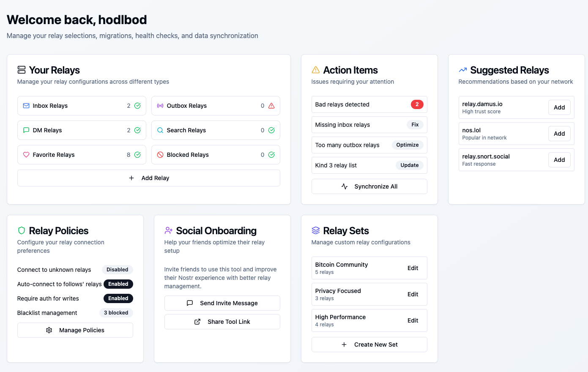The width and height of the screenshot is (588, 372).
Task: Add relay.damus.io from suggested relays
Action: (559, 107)
